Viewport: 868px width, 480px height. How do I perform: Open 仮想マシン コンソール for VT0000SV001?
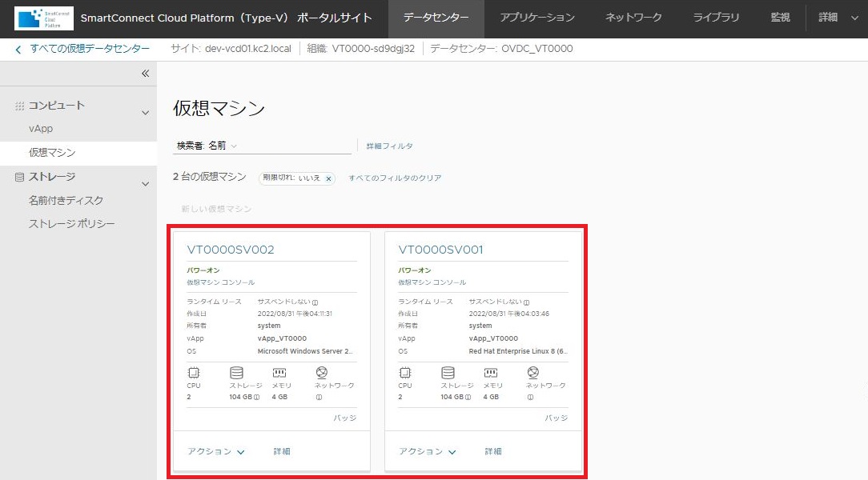coord(432,282)
